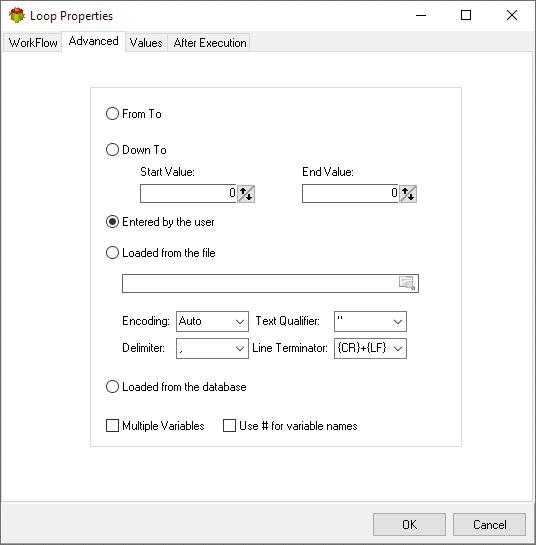Open the Delimiter dropdown
The width and height of the screenshot is (536, 545).
tap(212, 348)
